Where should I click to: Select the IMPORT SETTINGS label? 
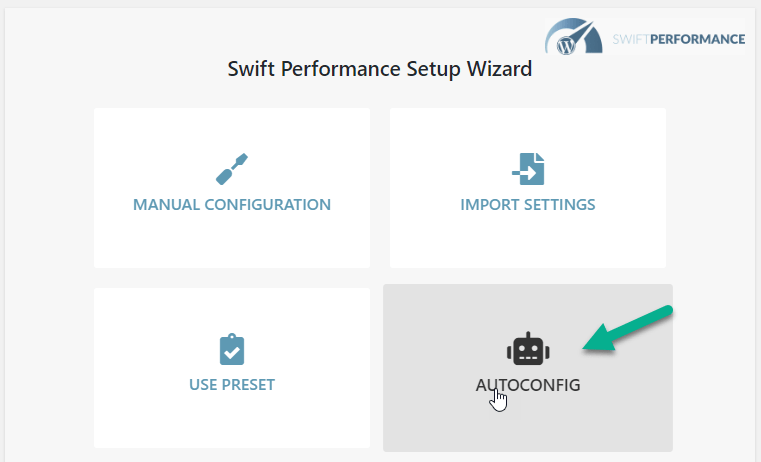pyautogui.click(x=528, y=205)
